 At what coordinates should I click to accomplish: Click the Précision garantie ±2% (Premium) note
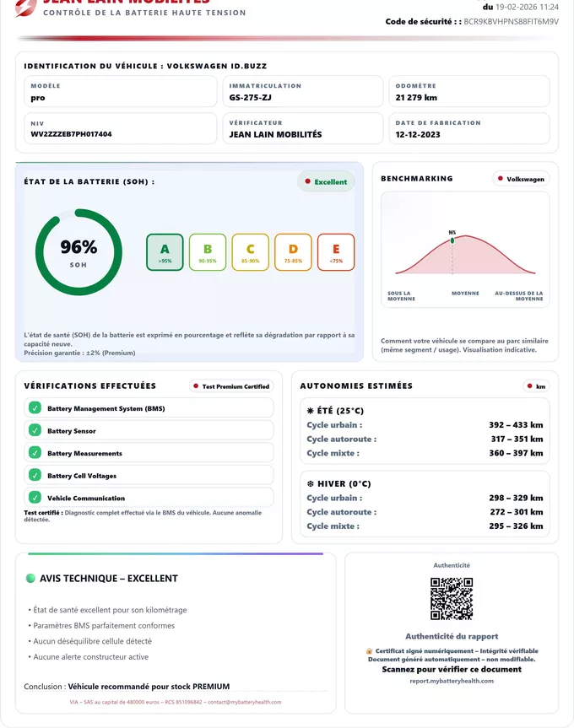79,353
